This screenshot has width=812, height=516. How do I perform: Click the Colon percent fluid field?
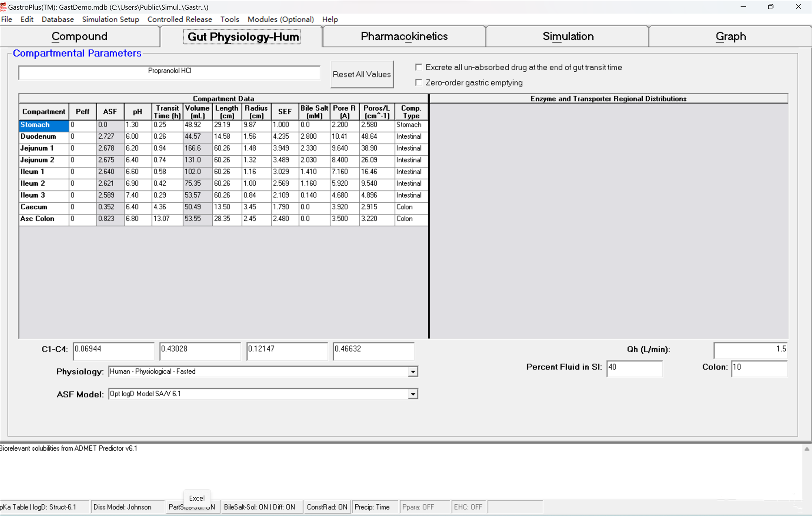[759, 369]
